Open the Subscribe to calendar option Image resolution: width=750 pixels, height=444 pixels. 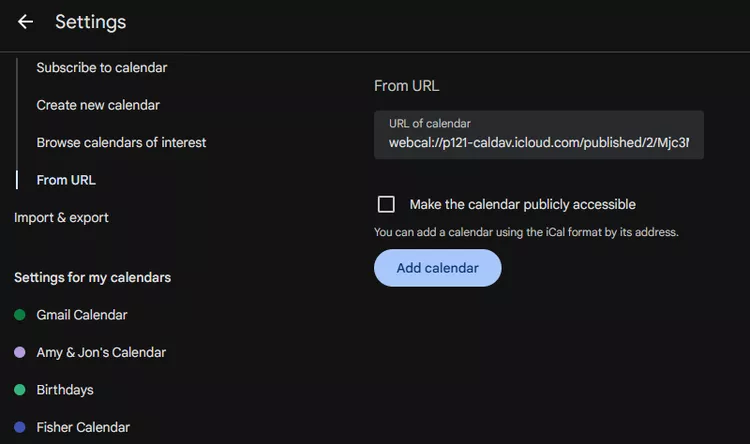pyautogui.click(x=102, y=68)
